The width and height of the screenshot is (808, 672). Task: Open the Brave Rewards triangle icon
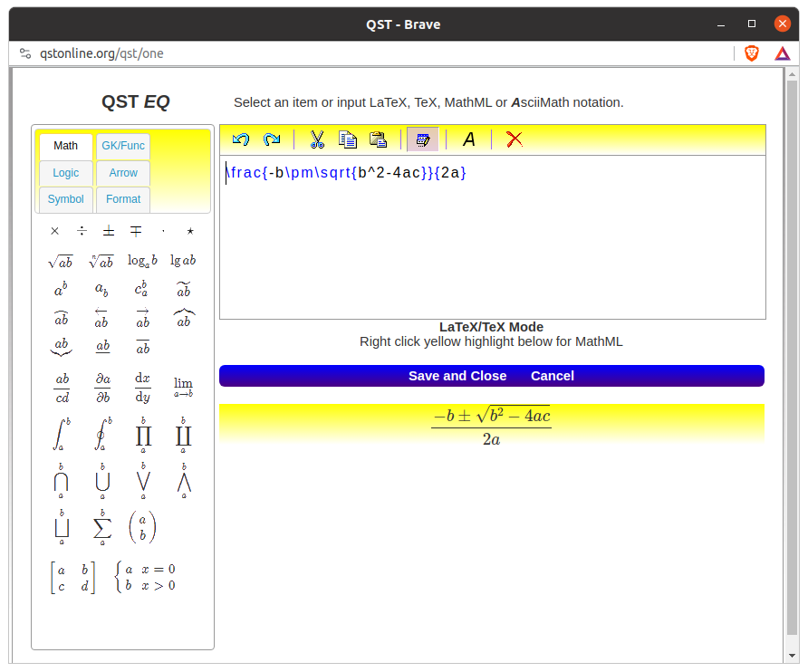(x=783, y=53)
